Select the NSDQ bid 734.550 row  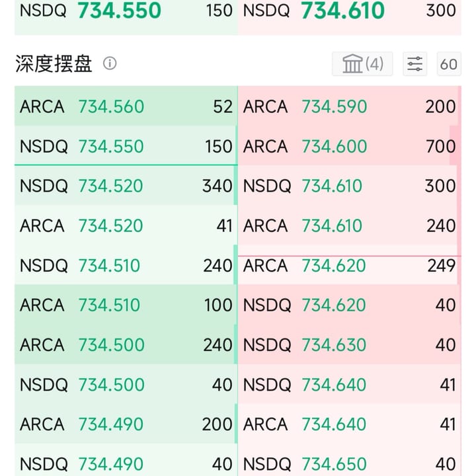coord(126,145)
